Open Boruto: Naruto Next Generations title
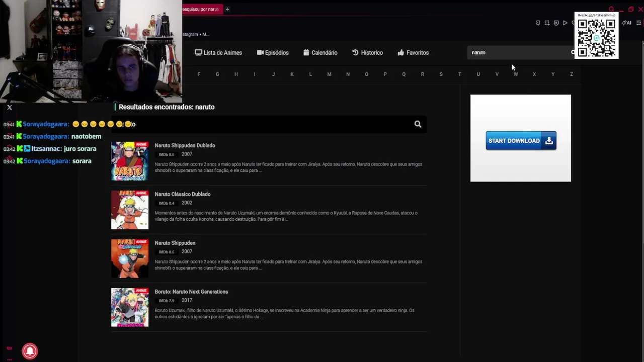644x362 pixels. click(x=191, y=292)
